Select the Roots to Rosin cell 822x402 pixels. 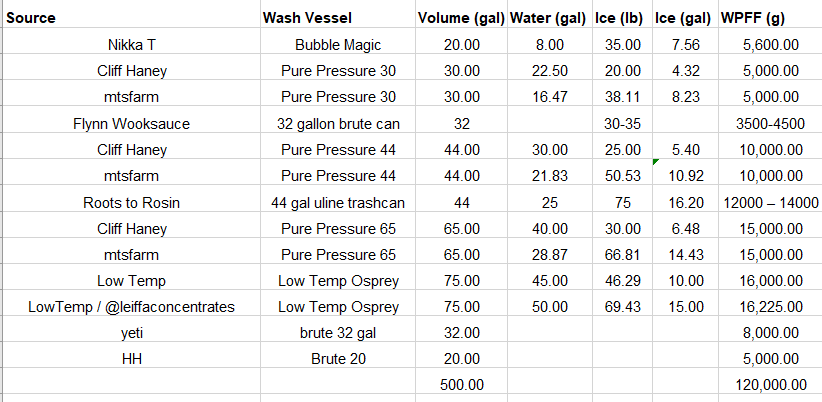click(x=131, y=202)
